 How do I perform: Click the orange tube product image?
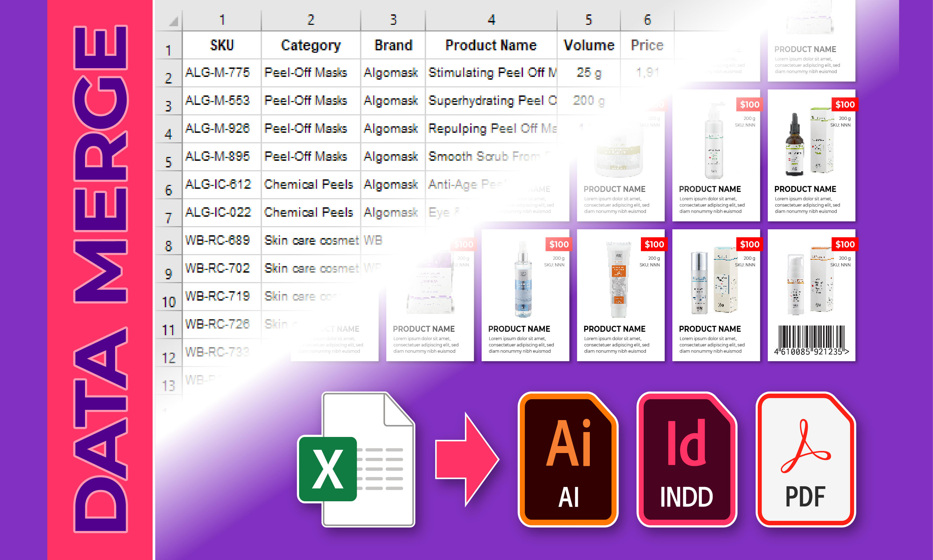pyautogui.click(x=619, y=280)
